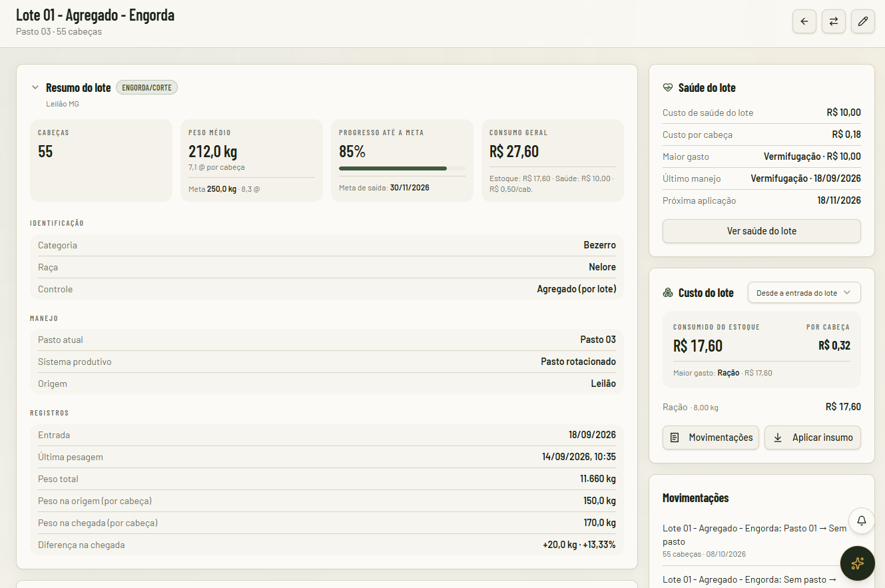Click the Sistema produtivo value Pasto rotacionado
885x588 pixels.
click(578, 362)
